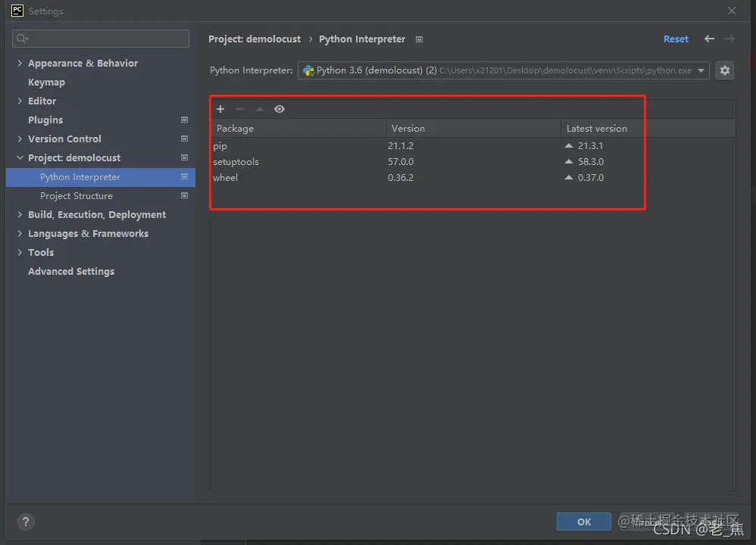This screenshot has width=756, height=545.
Task: Click the Latest version column header
Action: (x=648, y=128)
